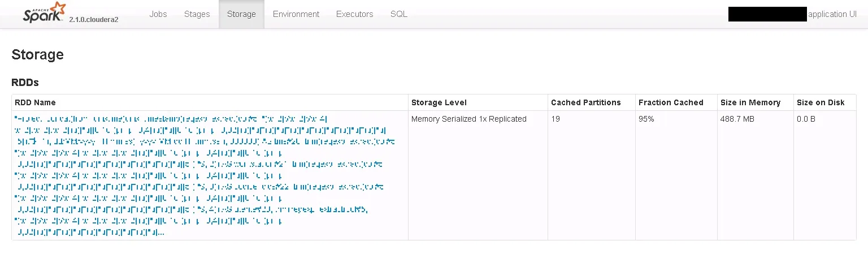
Task: Click the Storage Level column header
Action: coord(439,102)
